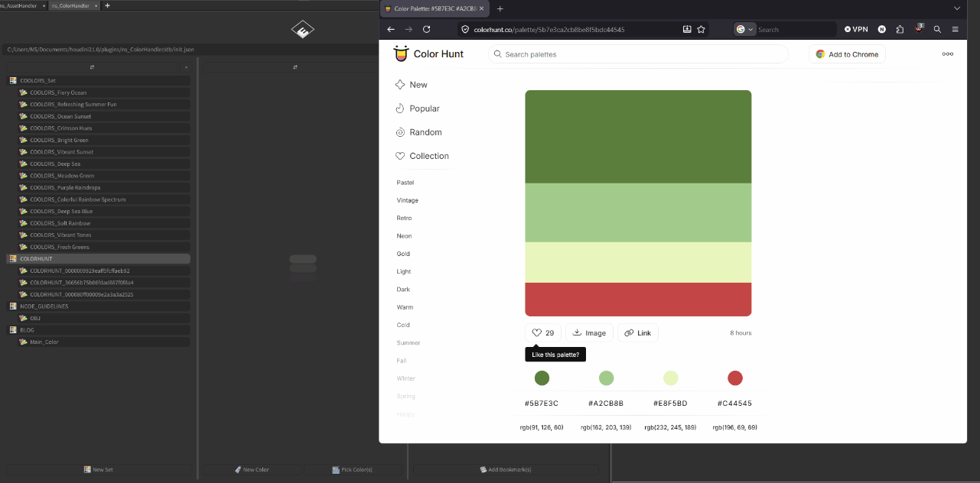Click the Color Hunt logo icon
Image resolution: width=980 pixels, height=483 pixels.
pyautogui.click(x=401, y=53)
